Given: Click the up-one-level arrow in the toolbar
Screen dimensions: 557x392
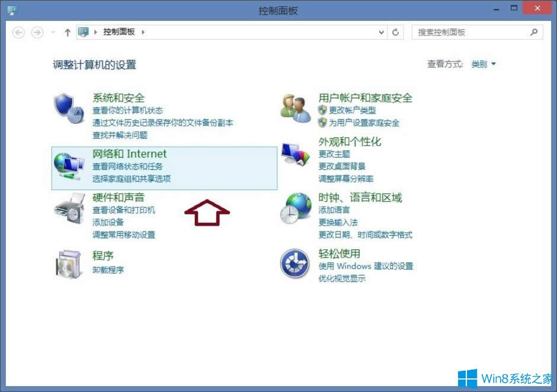Looking at the screenshot, I should click(67, 33).
